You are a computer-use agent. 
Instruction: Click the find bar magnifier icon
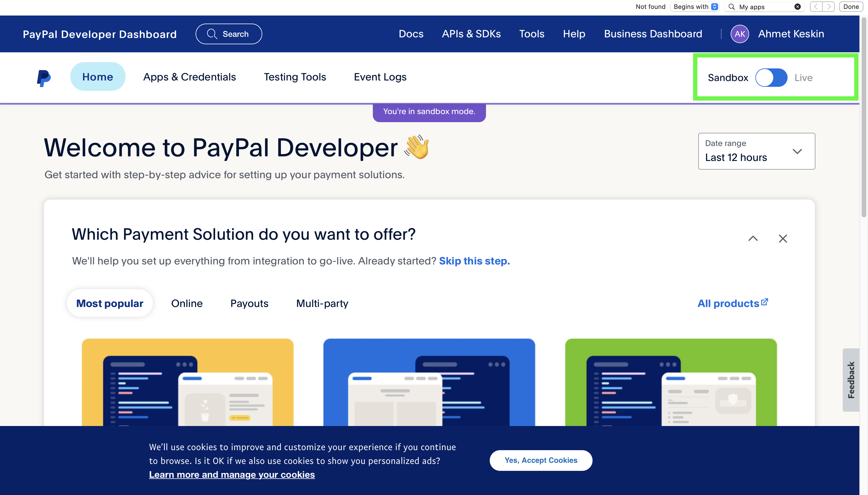pyautogui.click(x=732, y=7)
